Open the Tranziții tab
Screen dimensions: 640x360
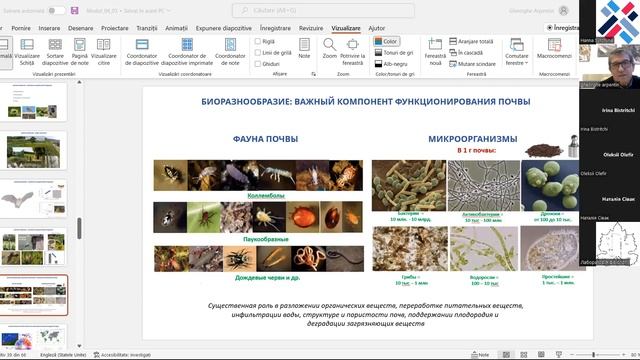[x=147, y=28]
